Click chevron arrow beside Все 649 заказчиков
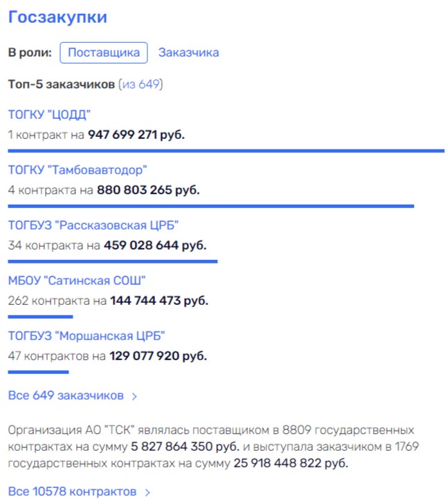447x504 pixels. (x=134, y=397)
